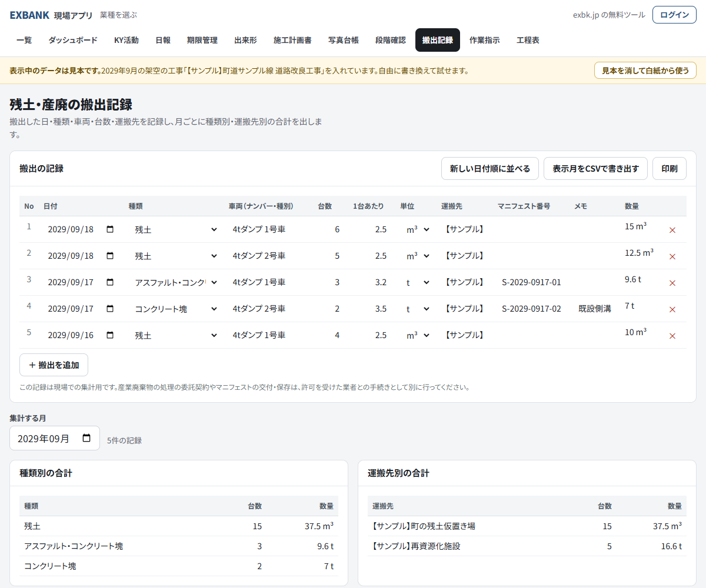Delete row 3 with the red X

(672, 283)
